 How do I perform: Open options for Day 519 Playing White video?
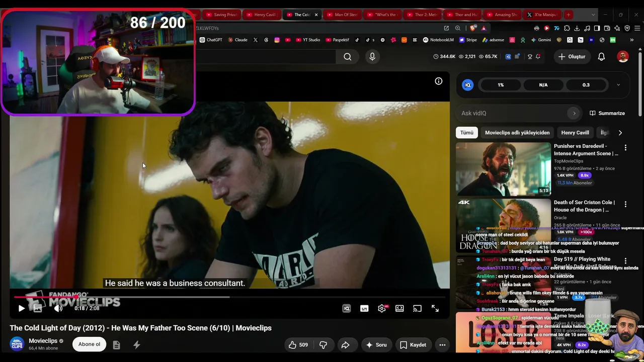click(x=625, y=261)
